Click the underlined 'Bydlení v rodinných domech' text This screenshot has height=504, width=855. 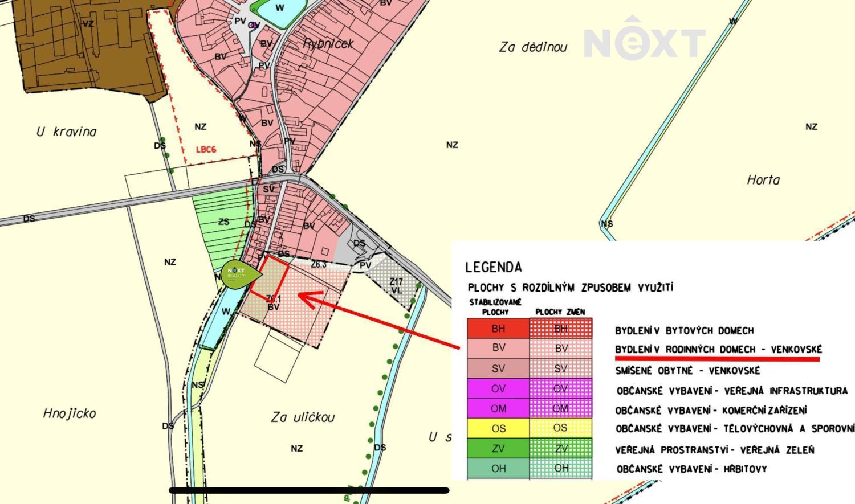coord(718,350)
